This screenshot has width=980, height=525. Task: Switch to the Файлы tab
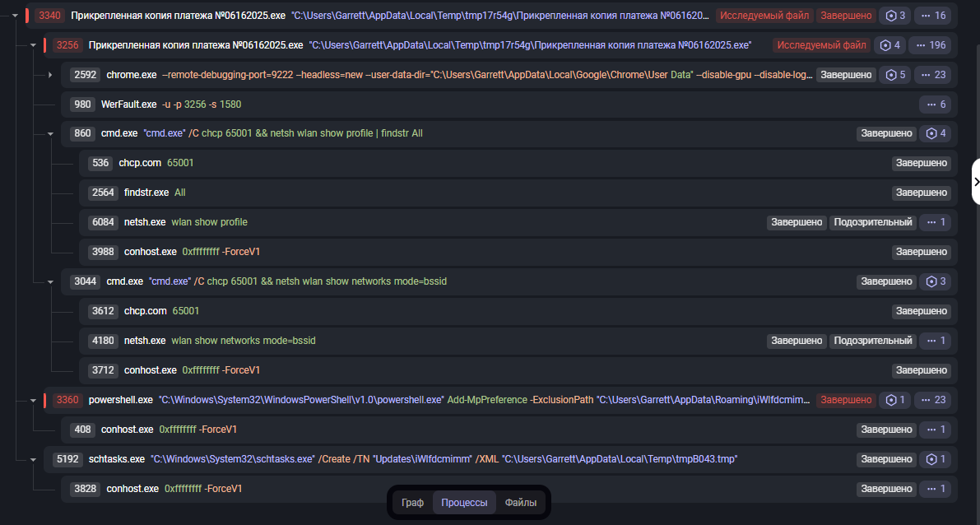point(520,503)
